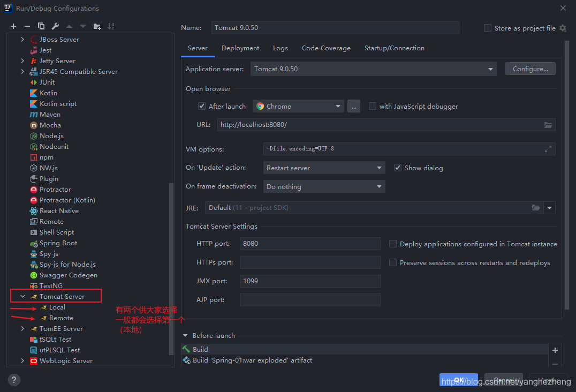The width and height of the screenshot is (576, 392).
Task: Select the HTTPs port input field
Action: (310, 262)
